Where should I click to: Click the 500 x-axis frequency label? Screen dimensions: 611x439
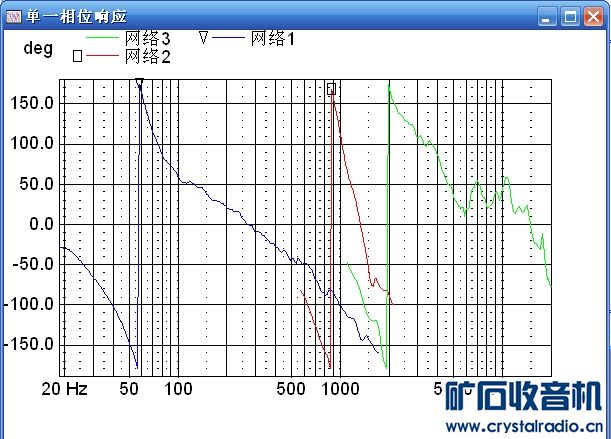291,389
